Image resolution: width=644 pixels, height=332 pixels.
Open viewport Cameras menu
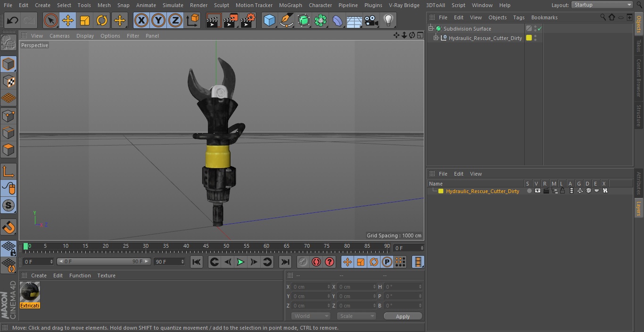click(x=59, y=36)
